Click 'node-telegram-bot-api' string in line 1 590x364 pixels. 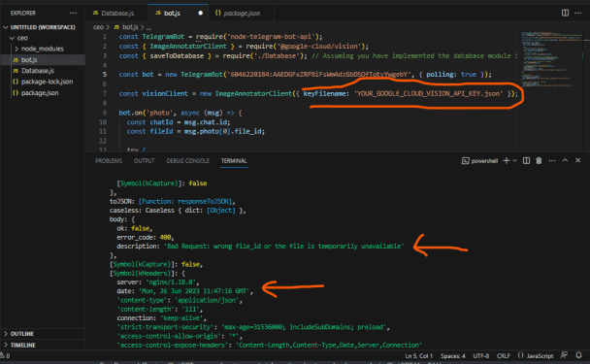(271, 37)
